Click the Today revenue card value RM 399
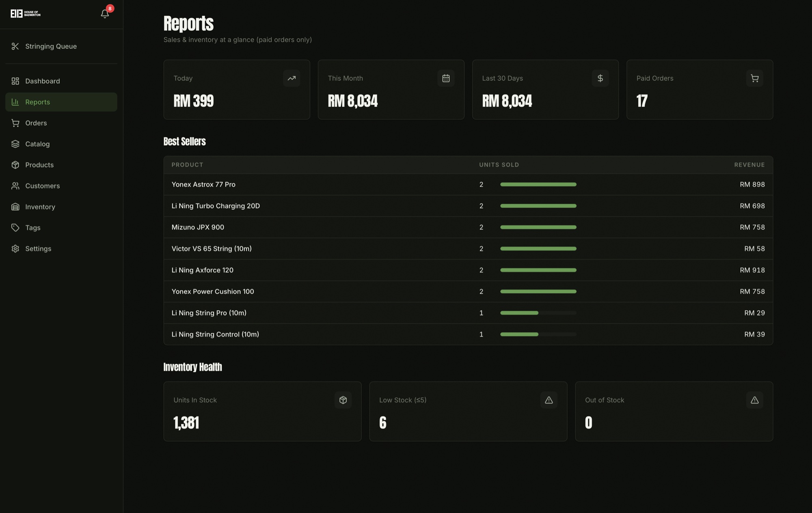 click(x=194, y=101)
